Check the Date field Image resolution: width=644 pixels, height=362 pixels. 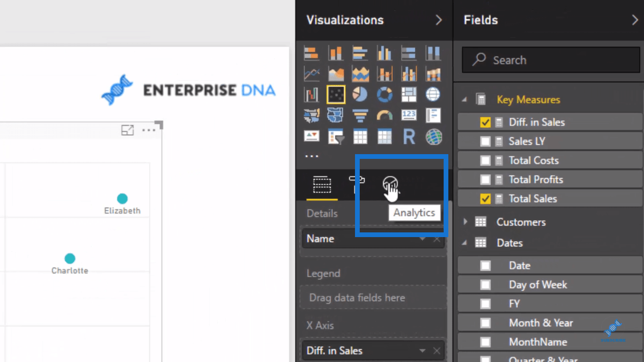485,266
